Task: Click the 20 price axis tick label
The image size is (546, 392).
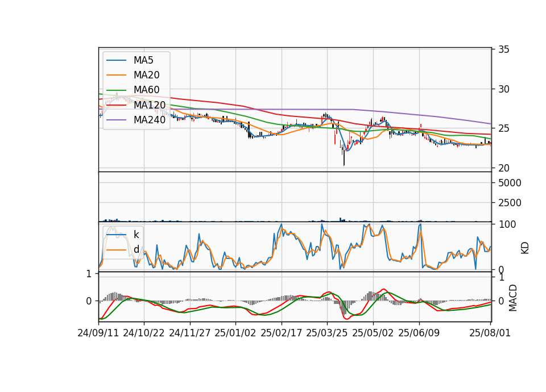Action: 504,168
